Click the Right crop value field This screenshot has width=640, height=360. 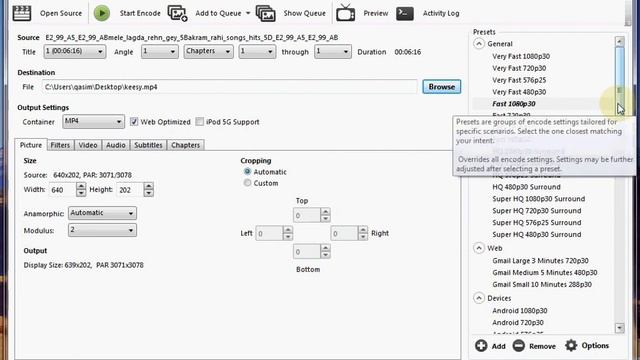(x=344, y=233)
